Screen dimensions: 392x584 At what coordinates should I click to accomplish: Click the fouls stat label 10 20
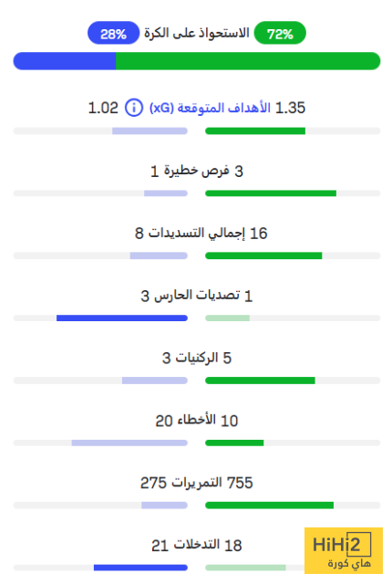click(196, 421)
